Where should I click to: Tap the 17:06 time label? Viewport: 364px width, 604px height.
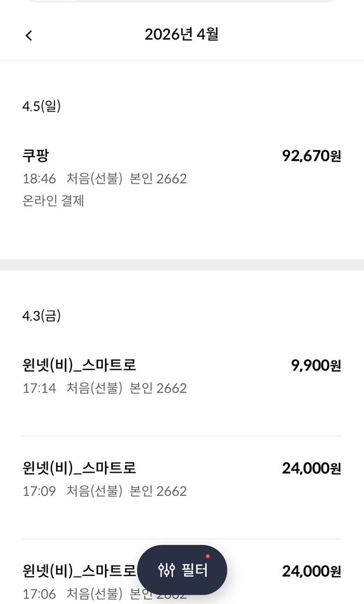(39, 594)
